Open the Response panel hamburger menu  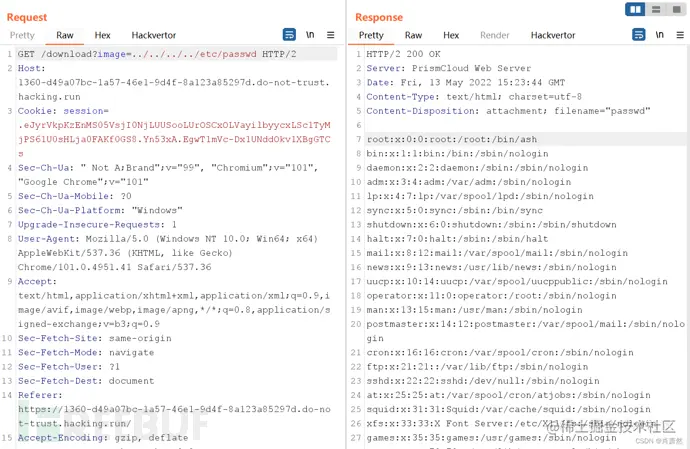(x=680, y=35)
